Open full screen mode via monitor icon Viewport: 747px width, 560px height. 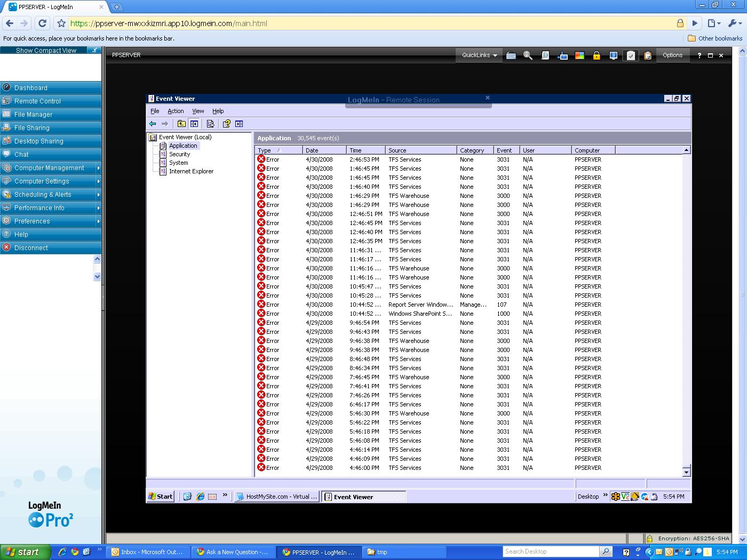click(563, 55)
